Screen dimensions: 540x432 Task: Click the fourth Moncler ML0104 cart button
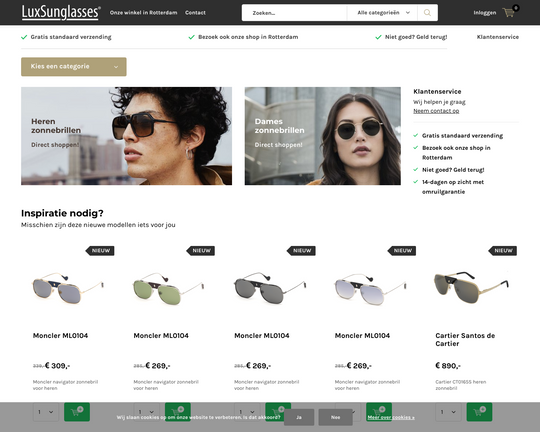tap(379, 412)
